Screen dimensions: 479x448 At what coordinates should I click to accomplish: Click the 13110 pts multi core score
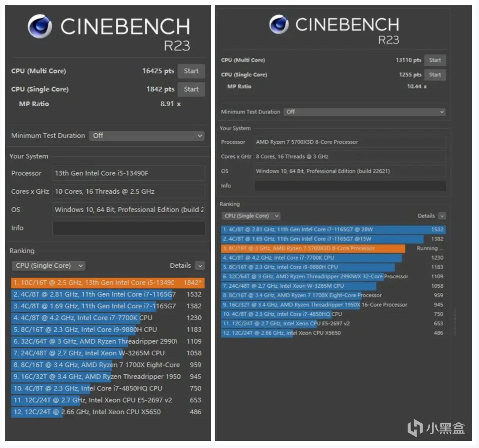409,60
